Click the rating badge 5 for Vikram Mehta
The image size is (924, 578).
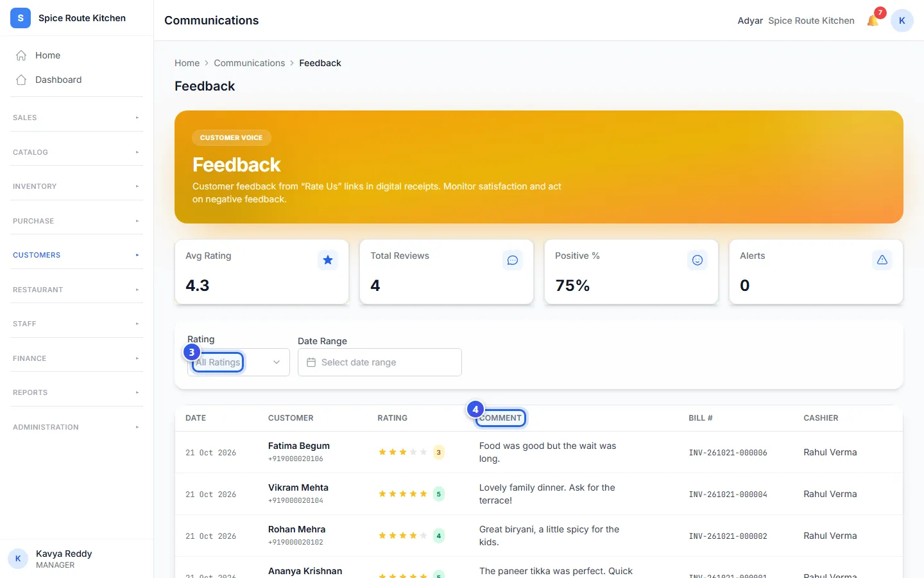pyautogui.click(x=439, y=494)
